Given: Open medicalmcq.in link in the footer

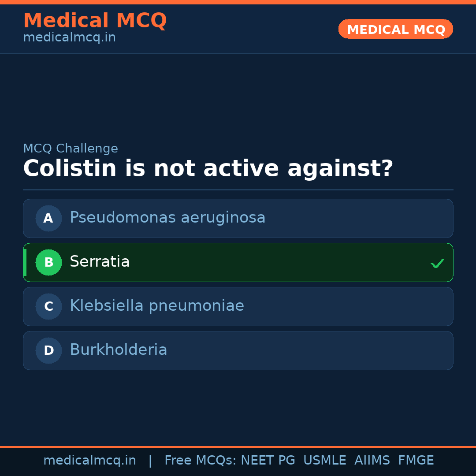Looking at the screenshot, I should [89, 461].
